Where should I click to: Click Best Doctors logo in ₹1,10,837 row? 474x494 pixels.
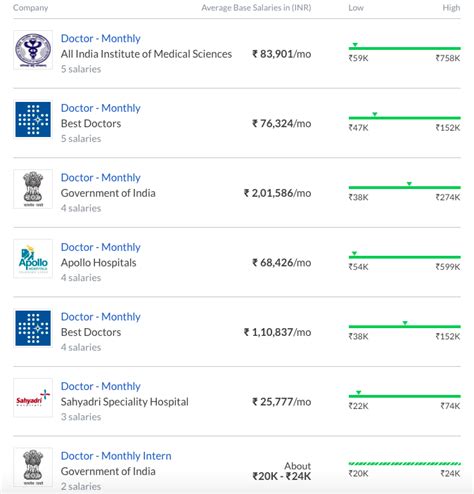33,328
